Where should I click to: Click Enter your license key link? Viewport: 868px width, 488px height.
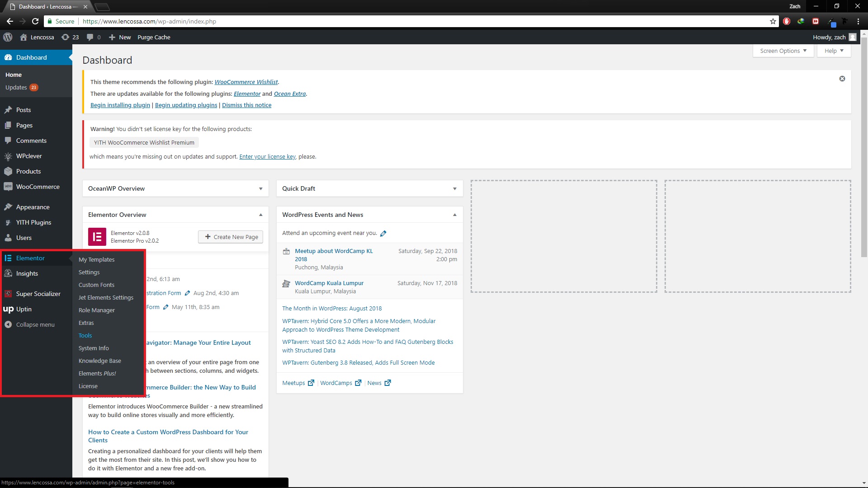click(x=267, y=156)
